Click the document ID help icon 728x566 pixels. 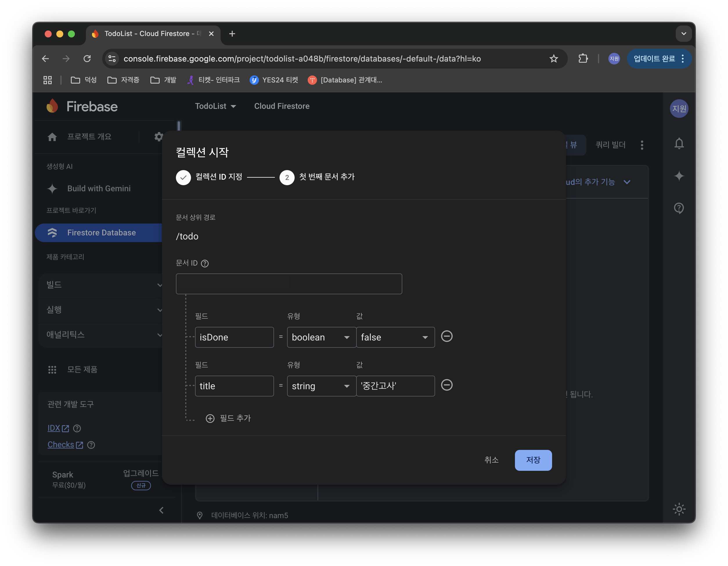[205, 264]
